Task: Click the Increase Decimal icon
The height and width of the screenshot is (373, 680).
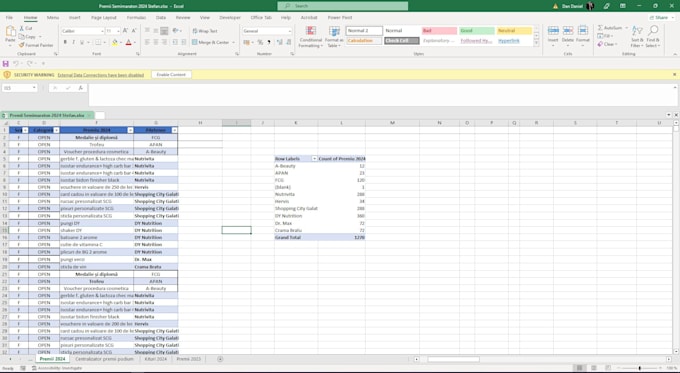Action: (x=279, y=42)
